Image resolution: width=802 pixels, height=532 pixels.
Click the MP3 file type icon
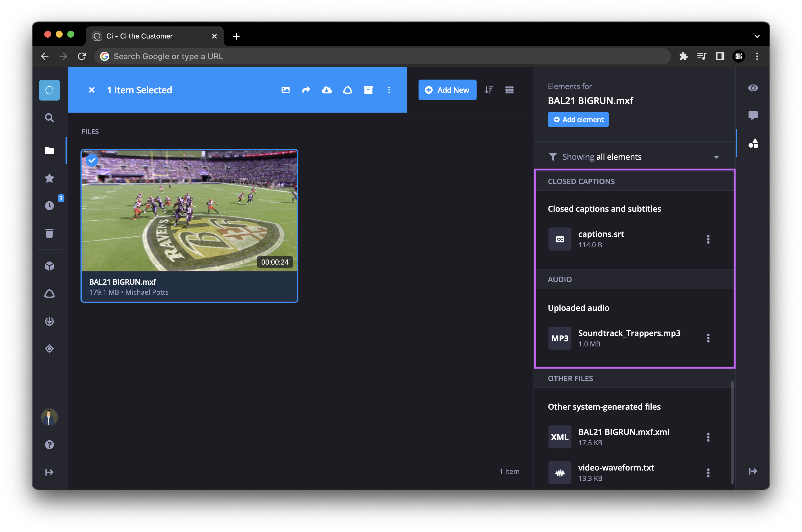click(560, 338)
